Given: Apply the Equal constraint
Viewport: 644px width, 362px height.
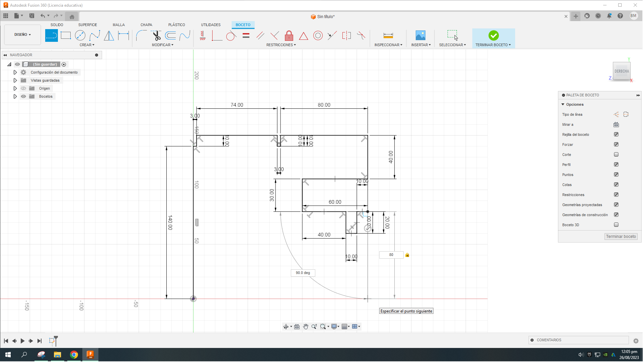Looking at the screenshot, I should [x=246, y=35].
